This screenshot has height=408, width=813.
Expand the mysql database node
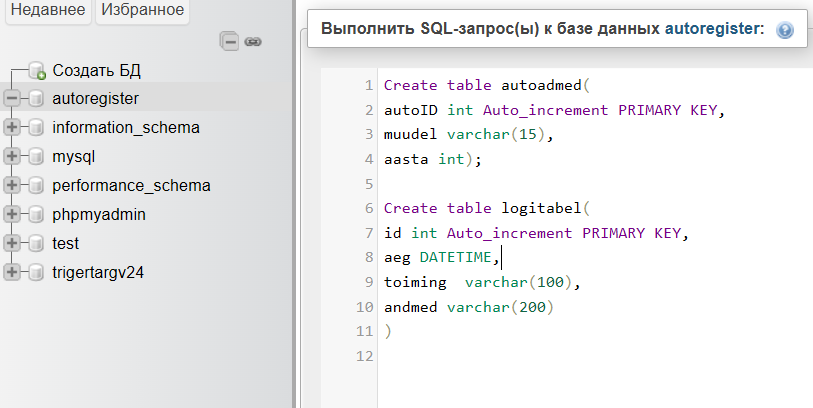click(12, 157)
